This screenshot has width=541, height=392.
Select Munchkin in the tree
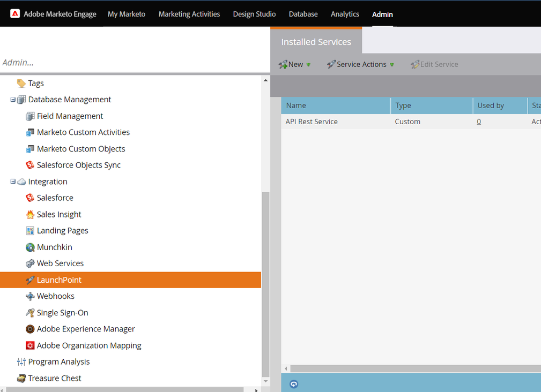click(55, 247)
